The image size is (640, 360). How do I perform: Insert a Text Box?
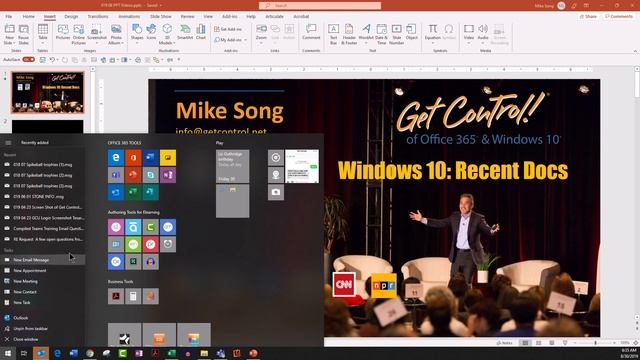pos(333,34)
